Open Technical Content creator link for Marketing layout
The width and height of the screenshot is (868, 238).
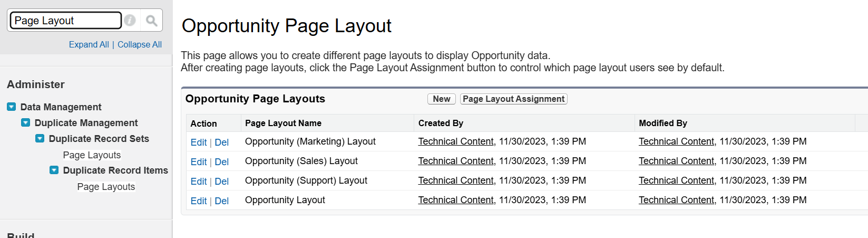[455, 141]
